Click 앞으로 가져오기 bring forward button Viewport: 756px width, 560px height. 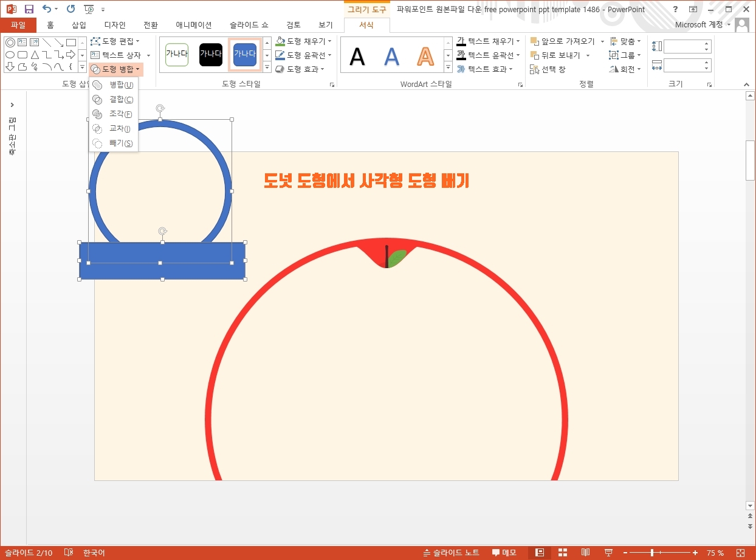point(563,41)
